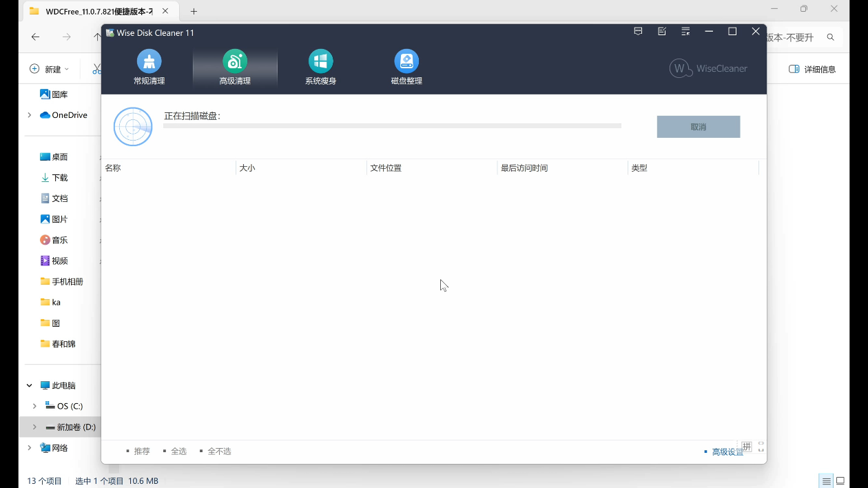Select OS (C:) drive in sidebar

(x=63, y=406)
